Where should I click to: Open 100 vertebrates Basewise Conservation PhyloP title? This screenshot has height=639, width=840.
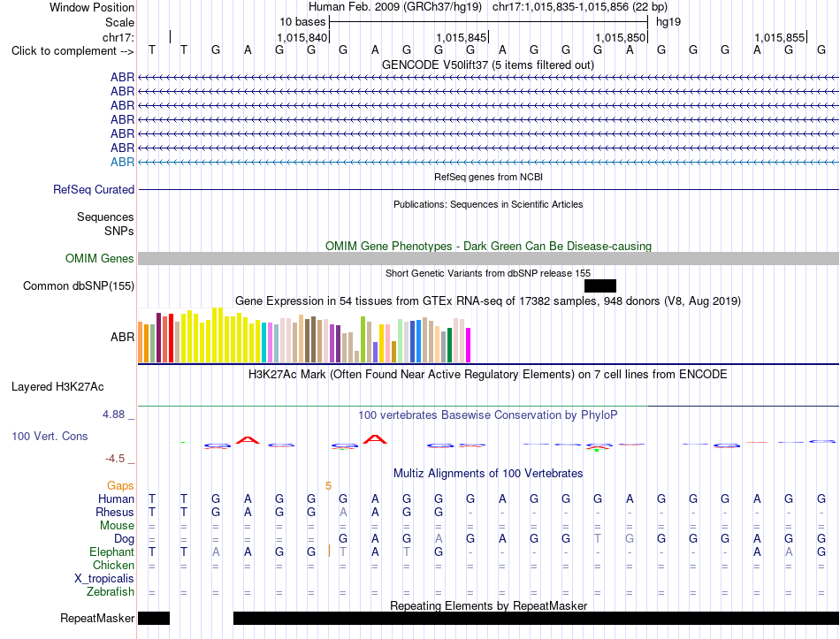(487, 415)
